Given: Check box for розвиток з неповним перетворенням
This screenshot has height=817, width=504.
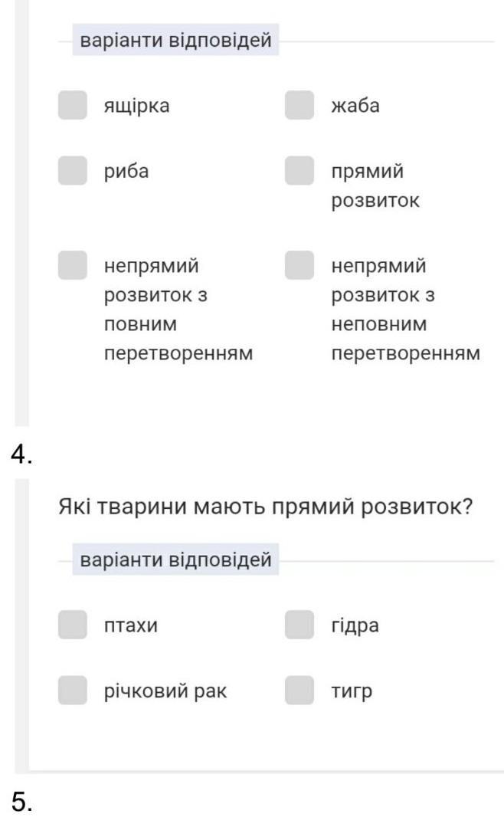Looking at the screenshot, I should point(299,265).
